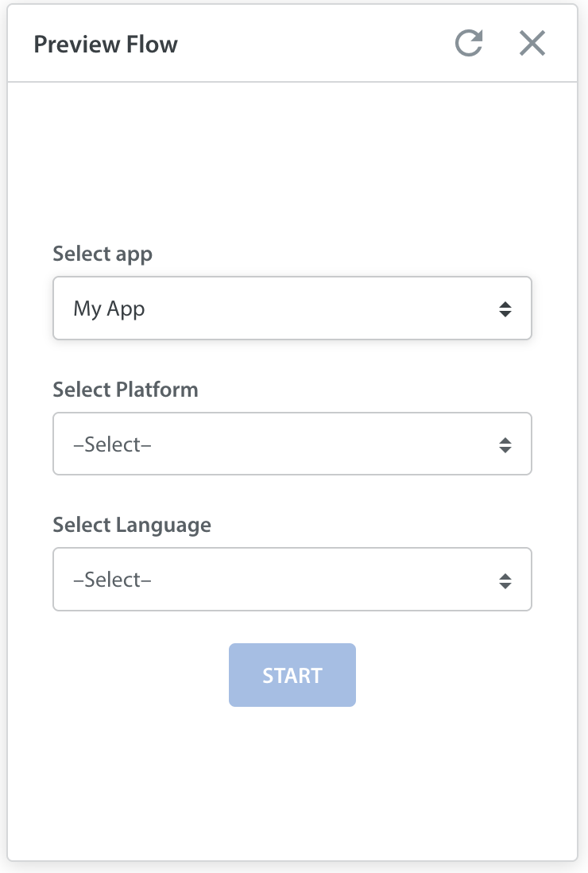Click the down arrow in the Platform field
588x873 pixels.
tap(505, 449)
